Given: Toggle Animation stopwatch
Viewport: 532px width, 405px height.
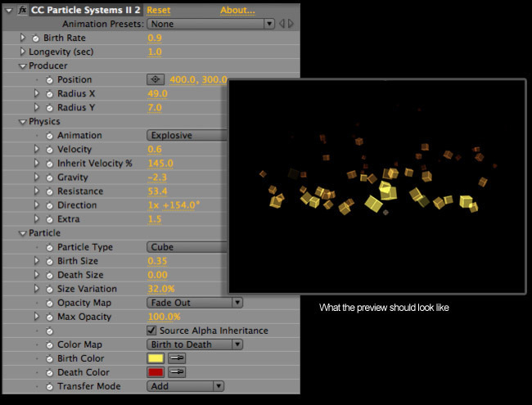Looking at the screenshot, I should [x=49, y=136].
